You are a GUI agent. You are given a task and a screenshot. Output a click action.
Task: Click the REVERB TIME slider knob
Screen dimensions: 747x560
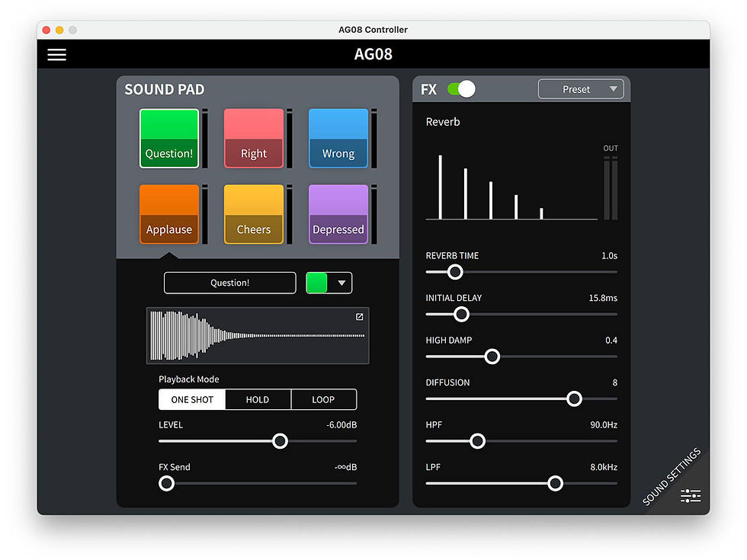[455, 272]
